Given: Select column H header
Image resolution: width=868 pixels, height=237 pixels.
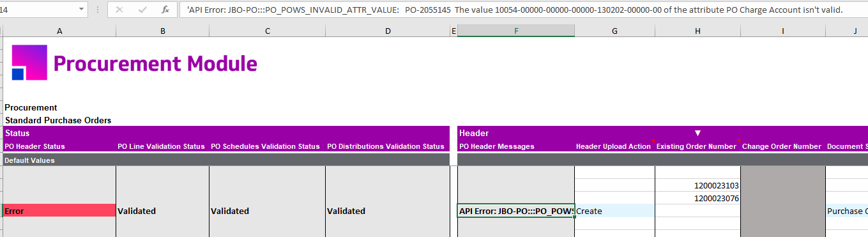Looking at the screenshot, I should pos(697,31).
